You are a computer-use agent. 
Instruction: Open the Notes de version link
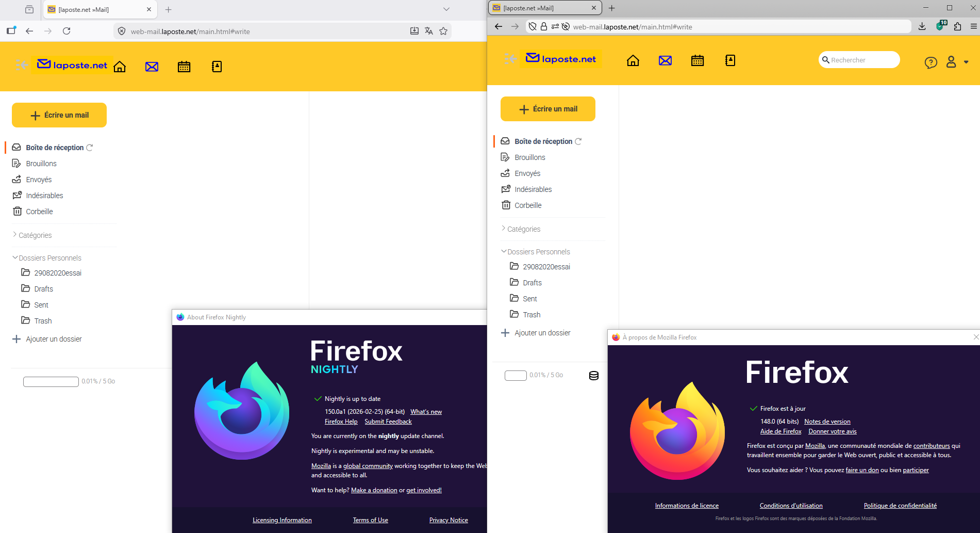[x=827, y=422]
